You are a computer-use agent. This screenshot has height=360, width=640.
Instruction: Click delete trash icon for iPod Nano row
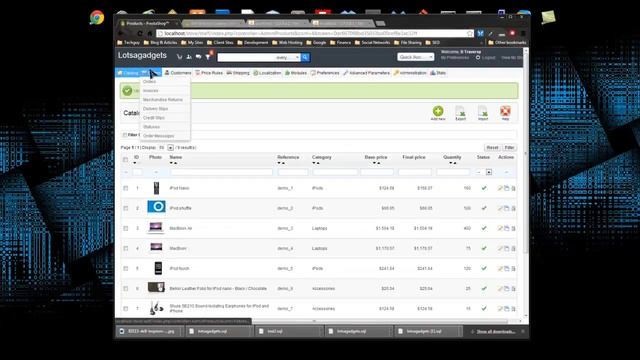[x=513, y=188]
